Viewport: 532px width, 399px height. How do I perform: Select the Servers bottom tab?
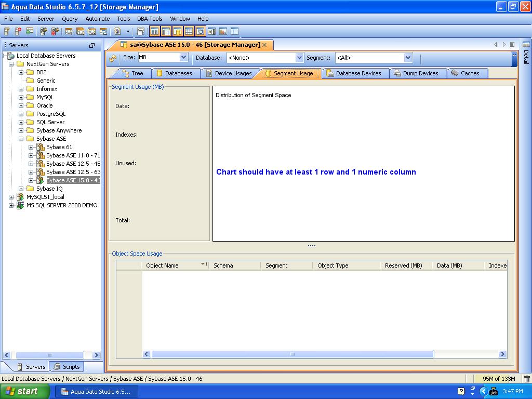tap(31, 367)
